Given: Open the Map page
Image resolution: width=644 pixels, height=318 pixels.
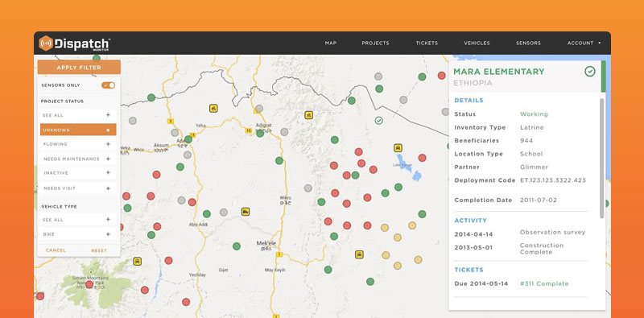Looking at the screenshot, I should (x=331, y=43).
